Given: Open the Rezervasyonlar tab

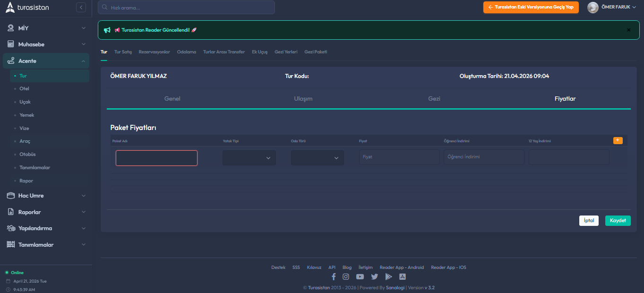Looking at the screenshot, I should click(154, 52).
